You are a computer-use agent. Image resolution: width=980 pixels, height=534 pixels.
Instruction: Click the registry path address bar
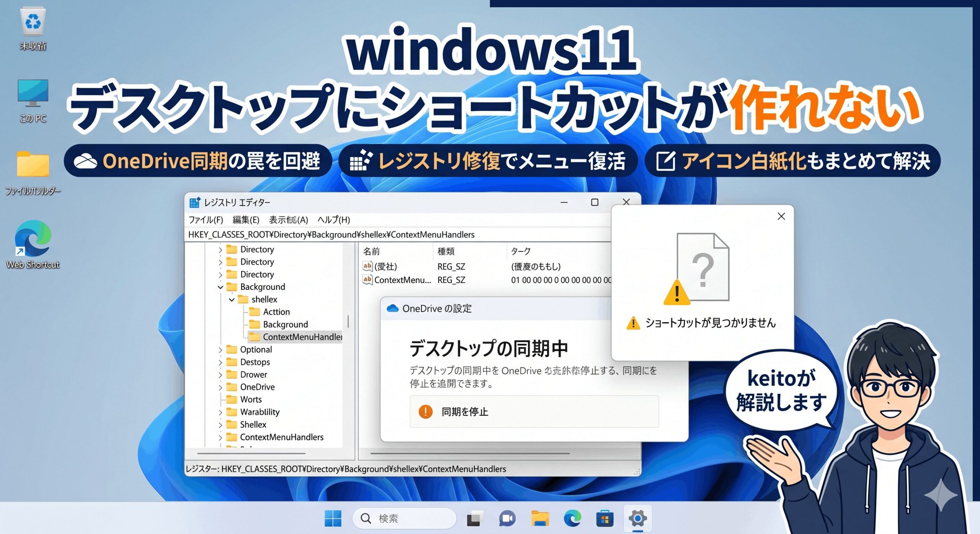(398, 234)
